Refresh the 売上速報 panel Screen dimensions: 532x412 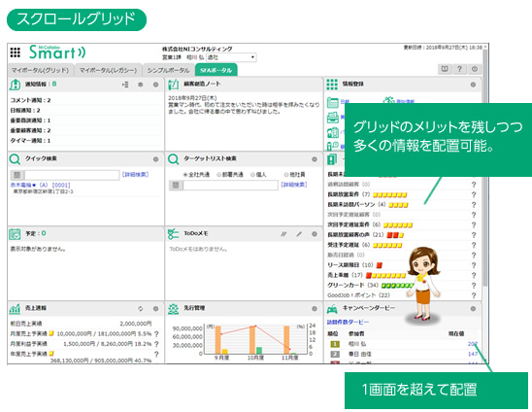[141, 308]
